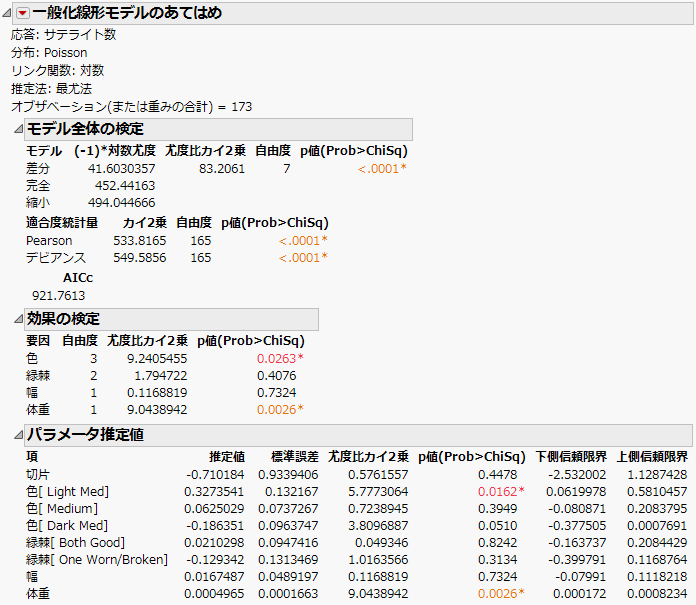The height and width of the screenshot is (605, 696).
Task: Click the リンク関数: 対数 line
Action: [x=57, y=71]
